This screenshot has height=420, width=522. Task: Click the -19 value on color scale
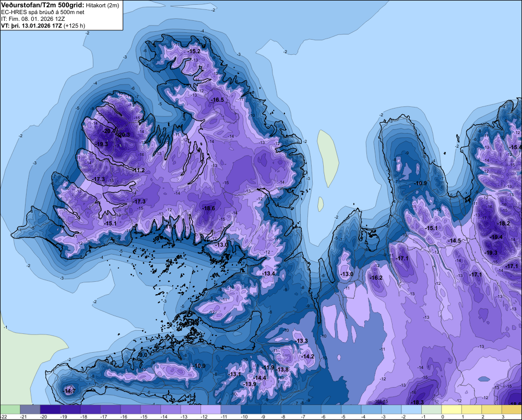(x=64, y=417)
